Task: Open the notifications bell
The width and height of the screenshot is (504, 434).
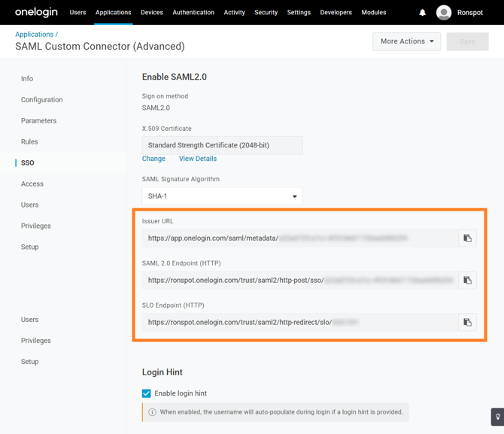Action: click(x=422, y=13)
